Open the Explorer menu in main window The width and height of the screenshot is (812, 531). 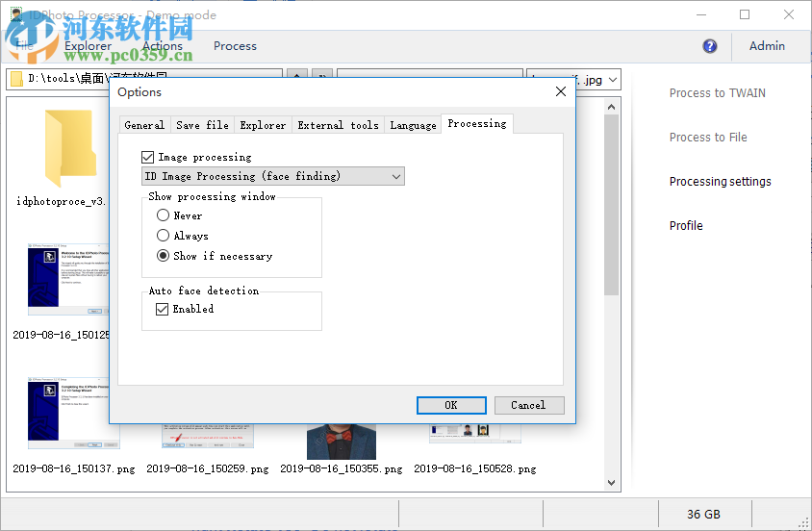[x=89, y=46]
